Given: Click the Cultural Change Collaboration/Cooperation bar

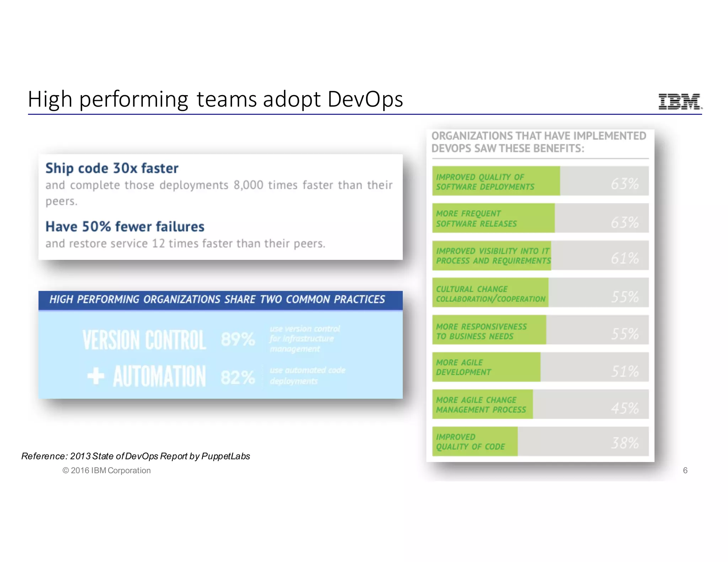Looking at the screenshot, I should pos(490,293).
